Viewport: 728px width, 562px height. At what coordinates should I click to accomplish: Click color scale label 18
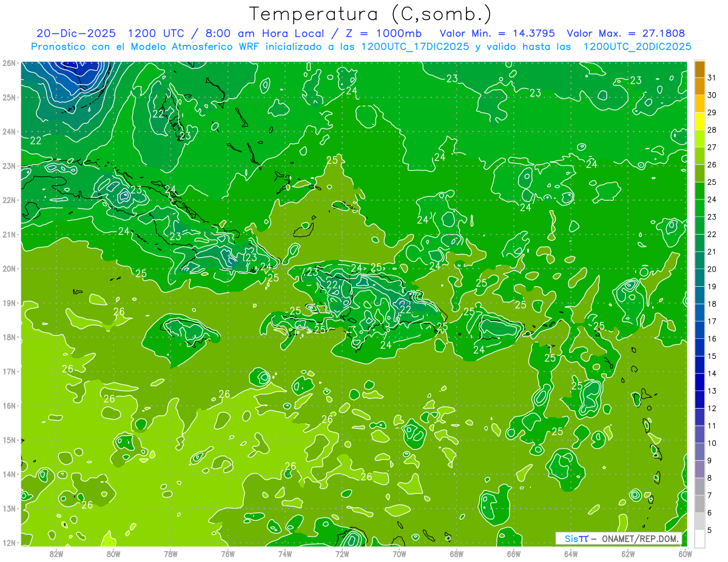click(712, 304)
